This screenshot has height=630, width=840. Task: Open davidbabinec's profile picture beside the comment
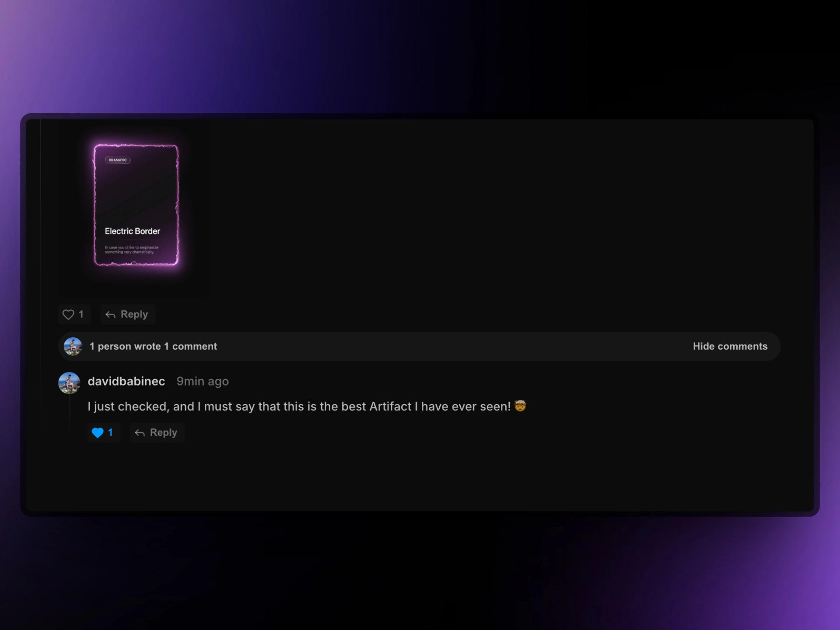(x=69, y=383)
